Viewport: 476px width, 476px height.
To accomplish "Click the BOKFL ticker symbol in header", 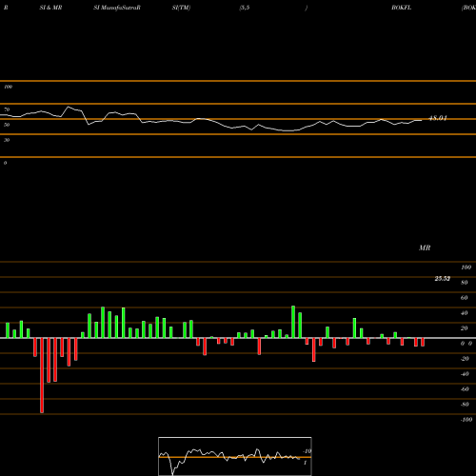I will (x=402, y=8).
